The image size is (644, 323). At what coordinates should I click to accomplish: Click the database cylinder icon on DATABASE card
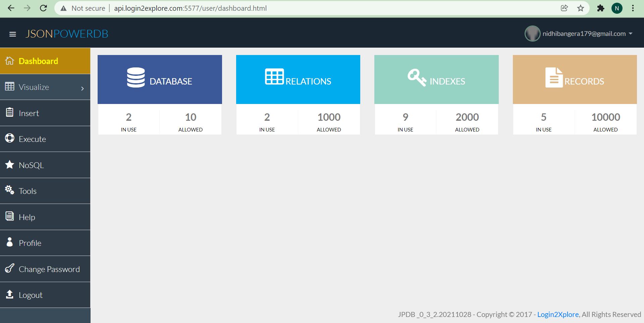pyautogui.click(x=136, y=78)
